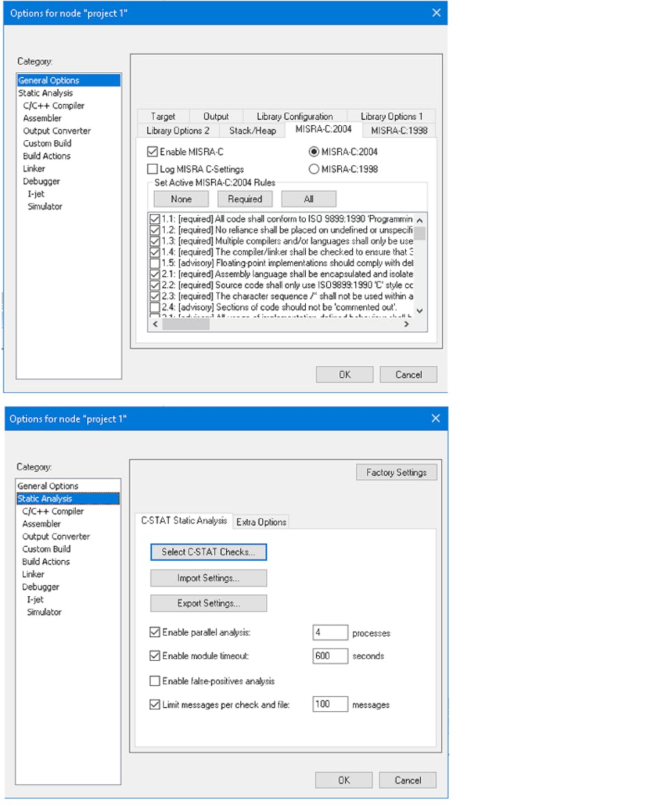
Task: Click the Select C-STAT Checks button
Action: click(208, 552)
